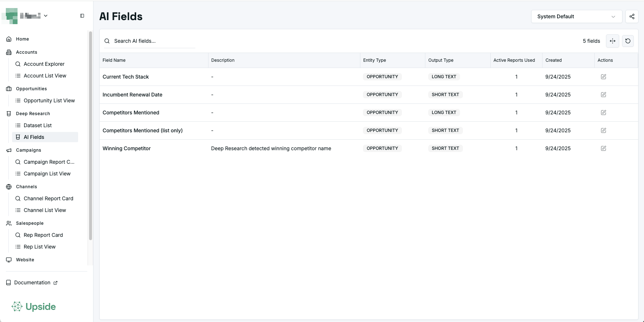Click Winning Competitor description text
The image size is (644, 322).
click(271, 148)
